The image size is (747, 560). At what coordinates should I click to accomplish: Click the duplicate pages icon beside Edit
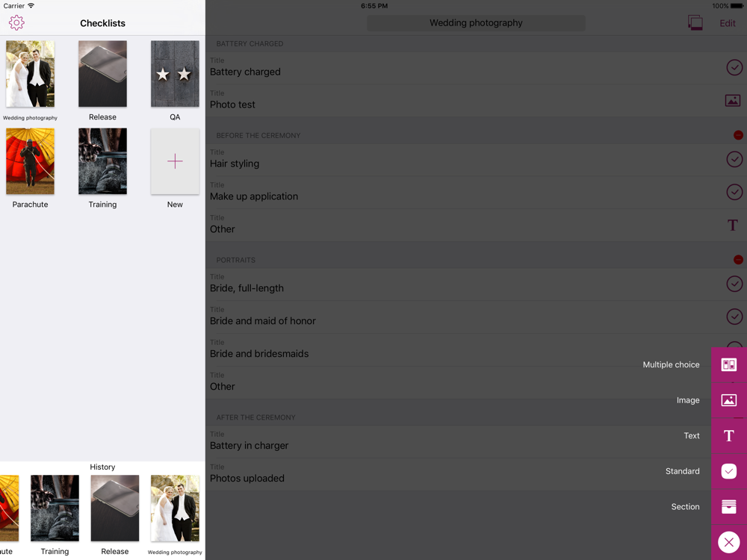[695, 22]
